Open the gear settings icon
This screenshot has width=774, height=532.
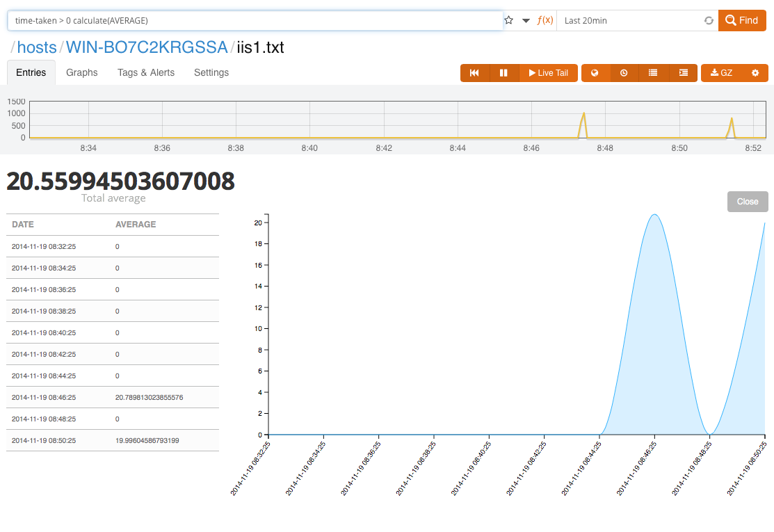(x=755, y=73)
